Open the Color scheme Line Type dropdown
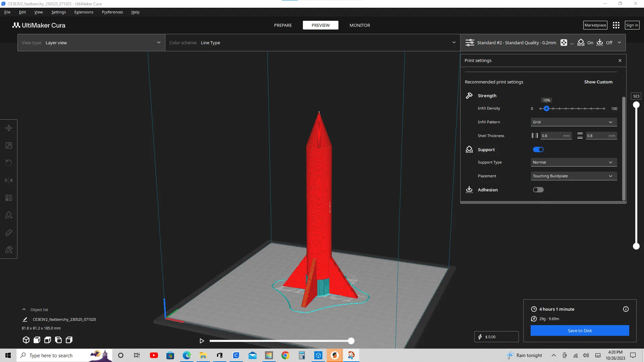The width and height of the screenshot is (644, 362). tap(312, 43)
